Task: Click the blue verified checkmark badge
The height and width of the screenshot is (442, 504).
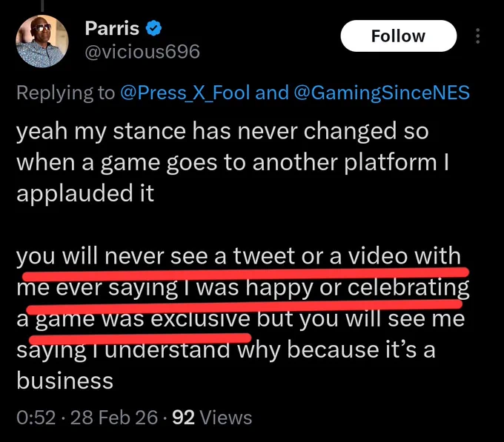Action: pos(153,28)
